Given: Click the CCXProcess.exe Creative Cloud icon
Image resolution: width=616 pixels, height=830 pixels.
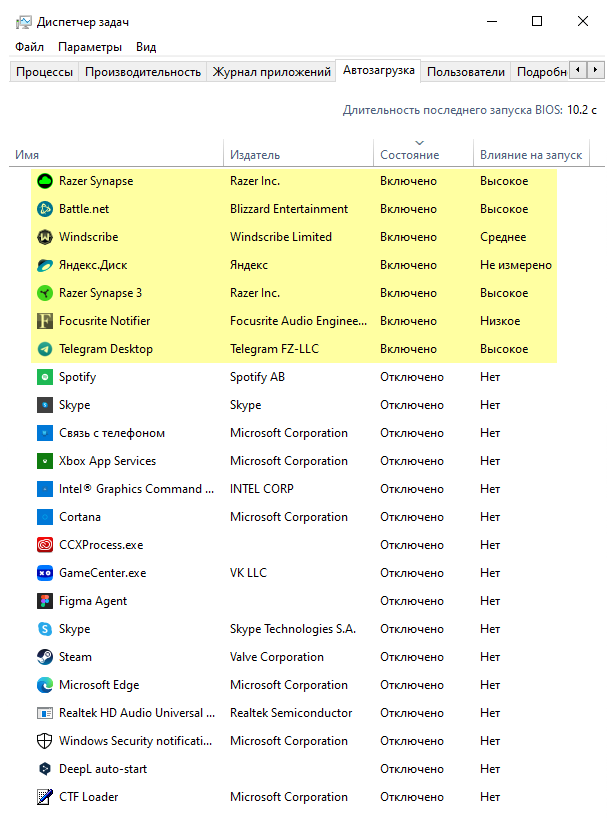Looking at the screenshot, I should (45, 545).
